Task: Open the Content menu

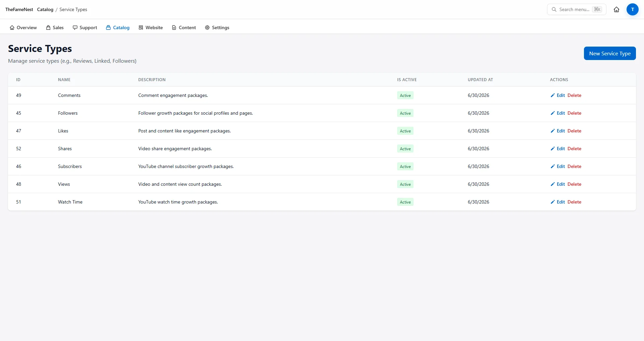Action: pos(184,27)
